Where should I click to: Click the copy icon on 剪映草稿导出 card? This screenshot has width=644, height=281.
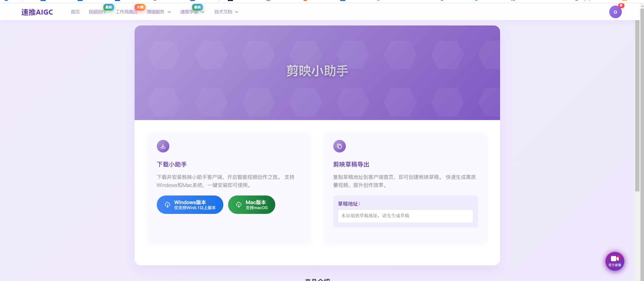coord(339,146)
